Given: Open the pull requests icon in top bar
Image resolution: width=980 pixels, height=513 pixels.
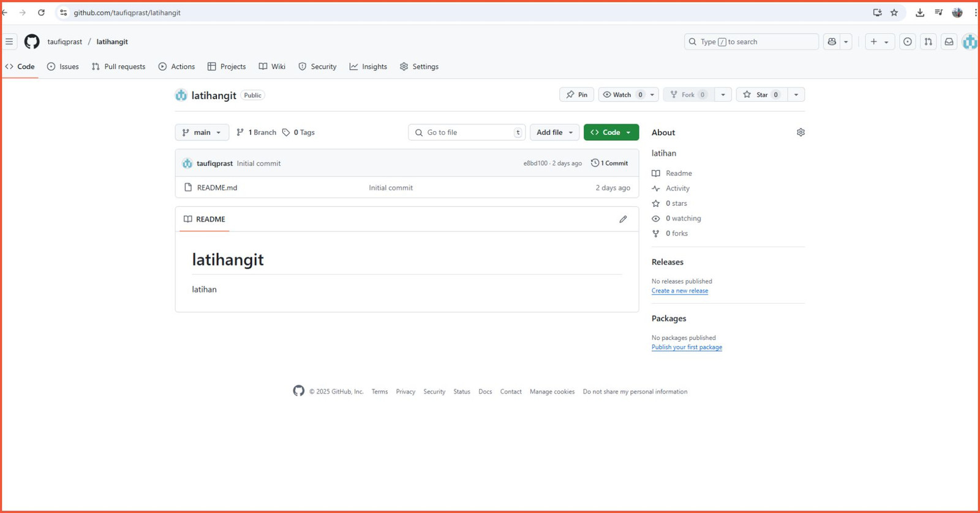Looking at the screenshot, I should tap(929, 42).
